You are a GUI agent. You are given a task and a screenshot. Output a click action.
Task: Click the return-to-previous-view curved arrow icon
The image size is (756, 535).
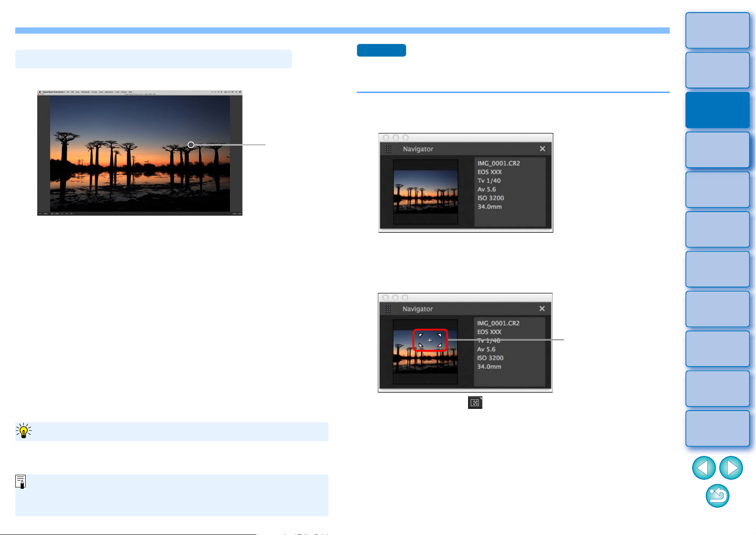(x=717, y=496)
